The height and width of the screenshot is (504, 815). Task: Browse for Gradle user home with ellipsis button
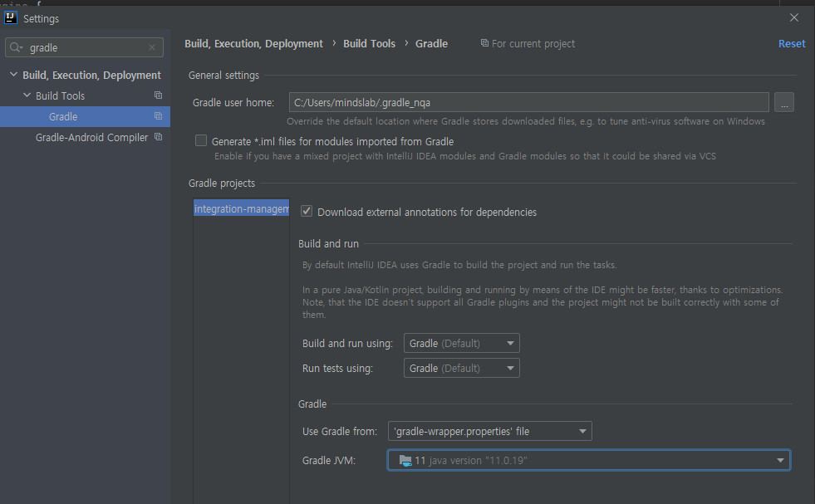pos(783,102)
